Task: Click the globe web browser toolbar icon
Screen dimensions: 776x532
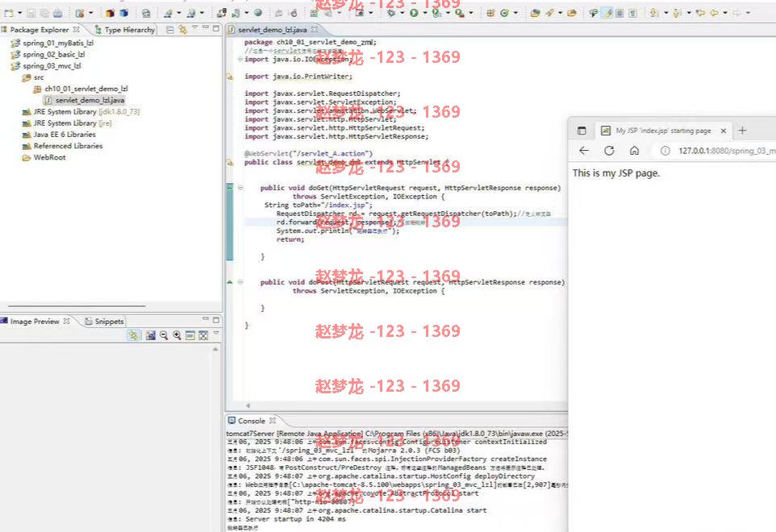Action: (x=258, y=13)
